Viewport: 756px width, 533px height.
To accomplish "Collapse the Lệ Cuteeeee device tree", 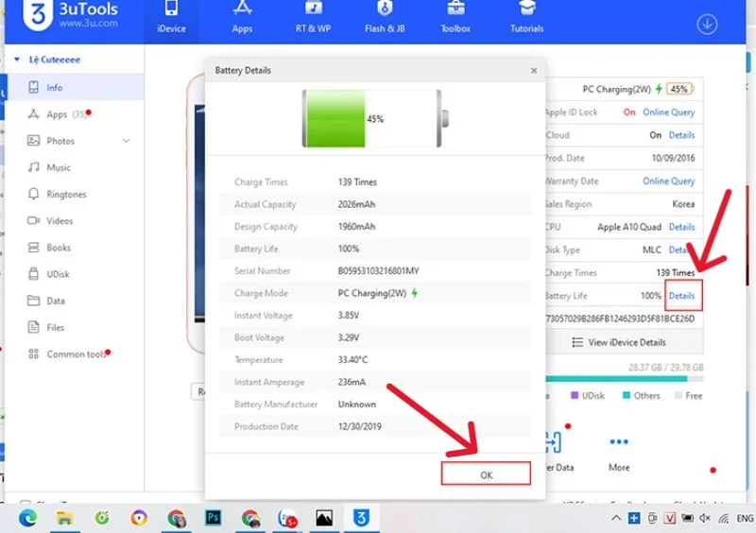I will coord(17,60).
